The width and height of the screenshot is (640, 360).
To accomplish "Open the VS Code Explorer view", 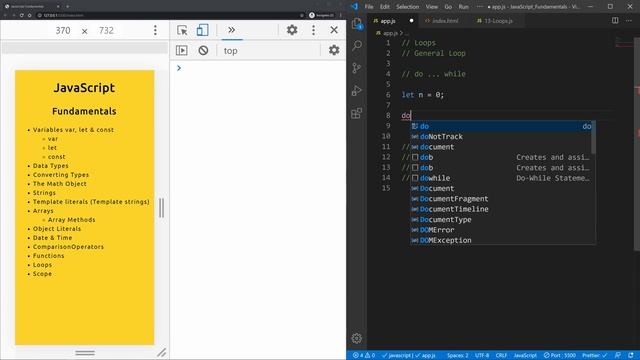I will pyautogui.click(x=357, y=24).
